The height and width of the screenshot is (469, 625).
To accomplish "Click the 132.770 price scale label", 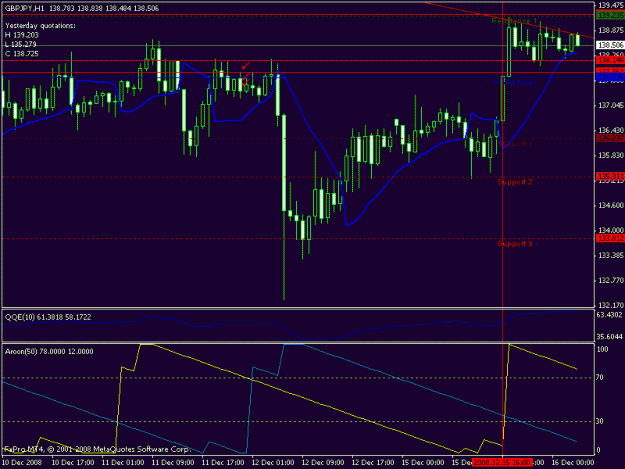I will (x=611, y=281).
